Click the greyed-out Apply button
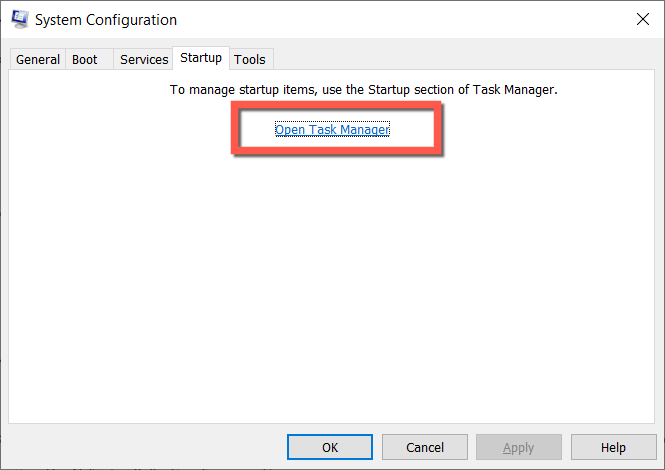 click(520, 447)
